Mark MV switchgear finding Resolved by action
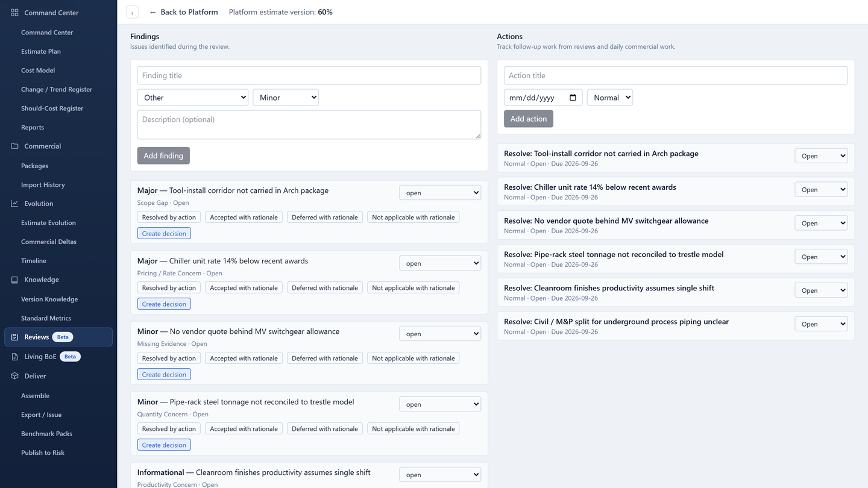Viewport: 868px width, 488px height. pyautogui.click(x=169, y=358)
